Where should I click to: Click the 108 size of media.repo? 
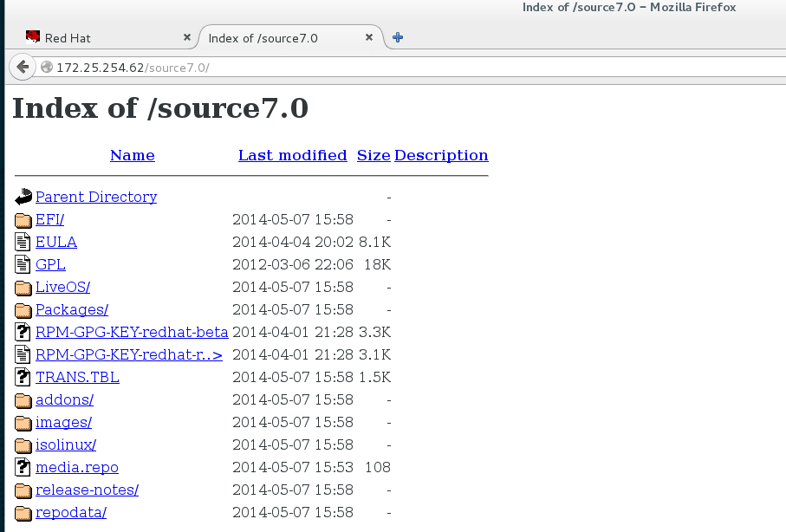pos(378,468)
